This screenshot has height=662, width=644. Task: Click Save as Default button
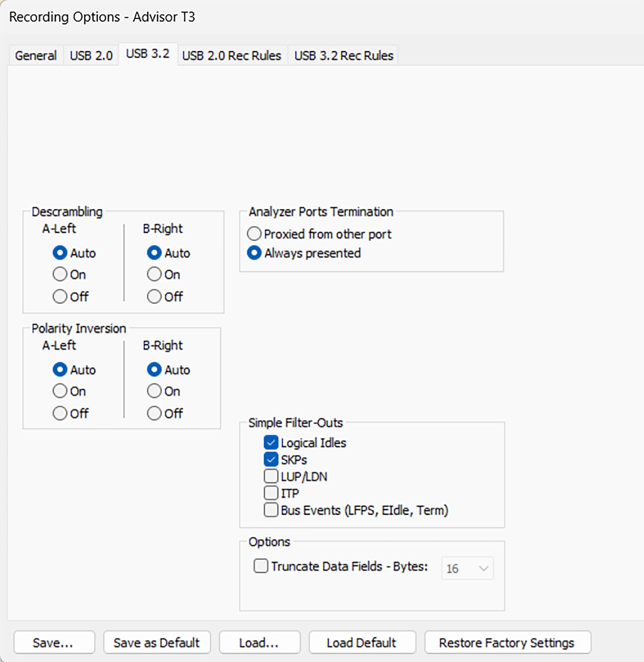point(157,643)
